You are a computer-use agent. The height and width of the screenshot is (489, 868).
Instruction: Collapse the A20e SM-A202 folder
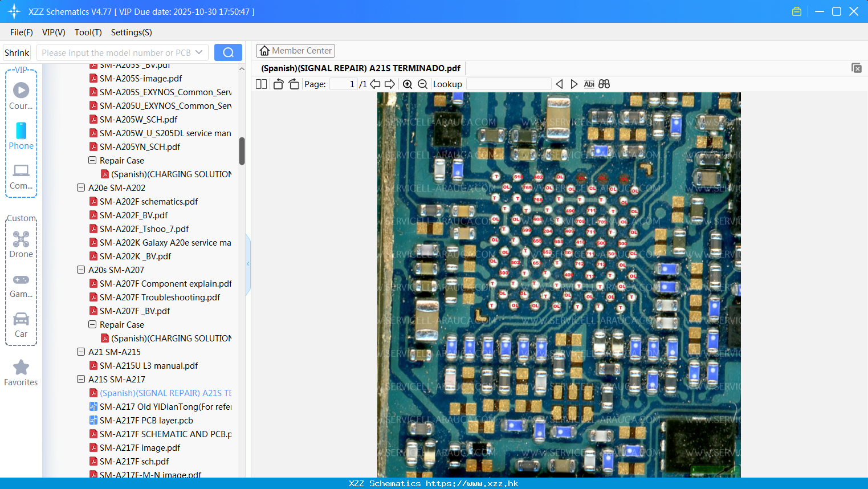coord(81,188)
